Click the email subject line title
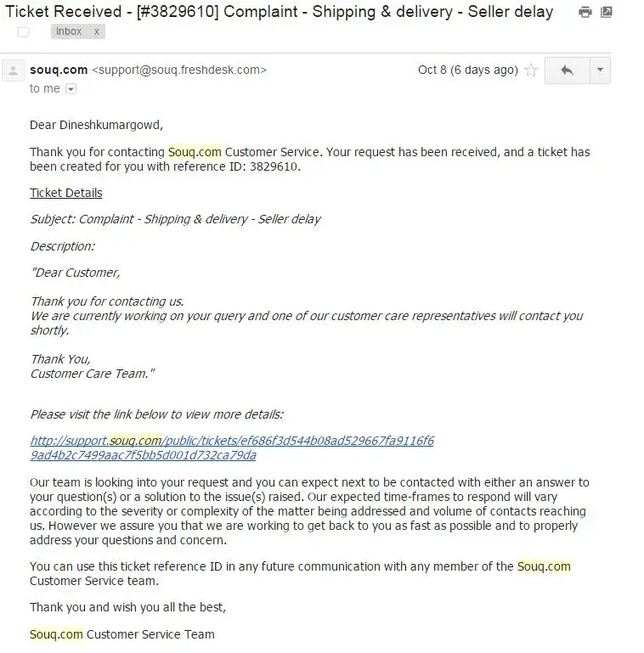The image size is (644, 653). 280,12
